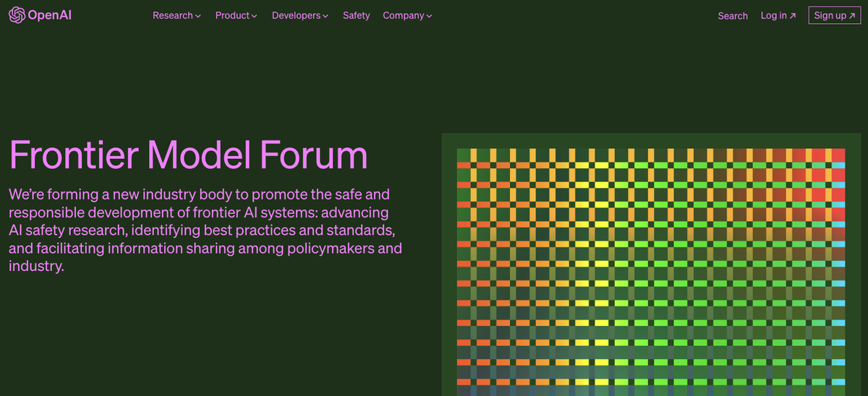
Task: Go to the Safety page
Action: 356,15
